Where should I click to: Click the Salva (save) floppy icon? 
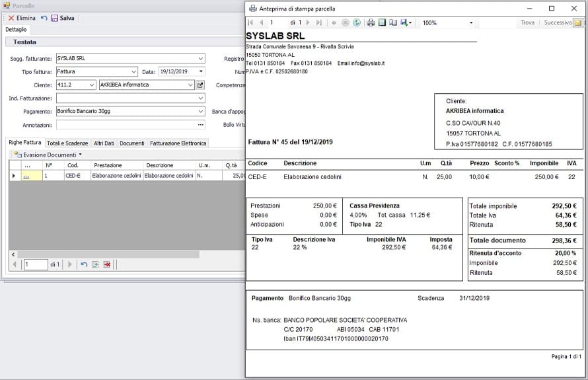point(54,18)
